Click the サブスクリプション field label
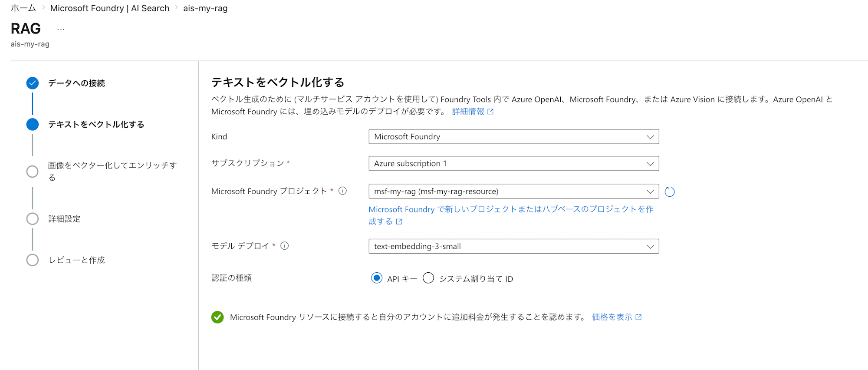This screenshot has width=868, height=370. 248,163
